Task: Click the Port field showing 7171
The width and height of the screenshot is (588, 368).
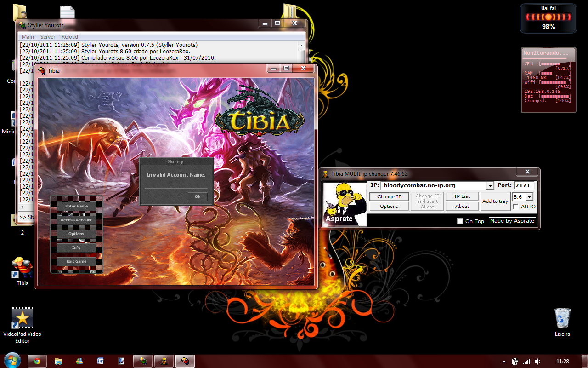Action: click(x=525, y=185)
